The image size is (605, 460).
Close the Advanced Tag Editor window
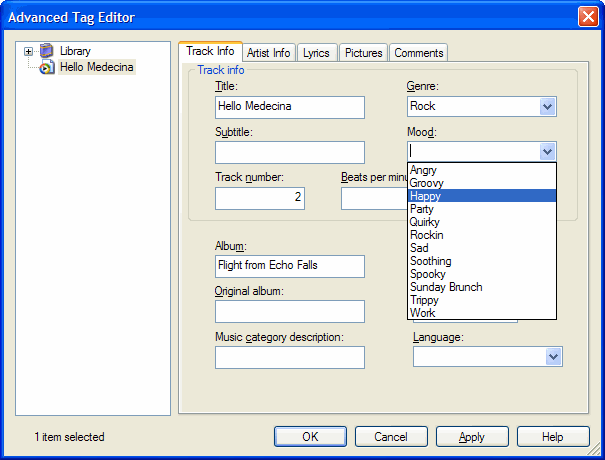[588, 17]
